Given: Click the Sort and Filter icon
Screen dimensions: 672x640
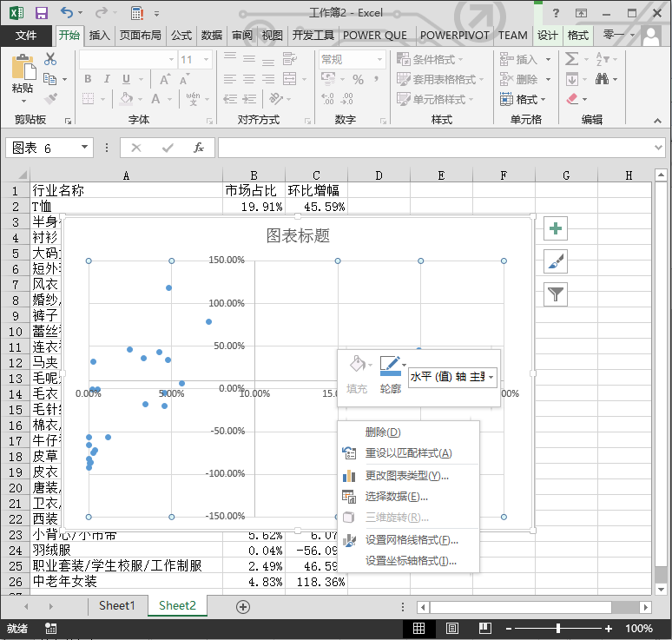Looking at the screenshot, I should coord(603,59).
